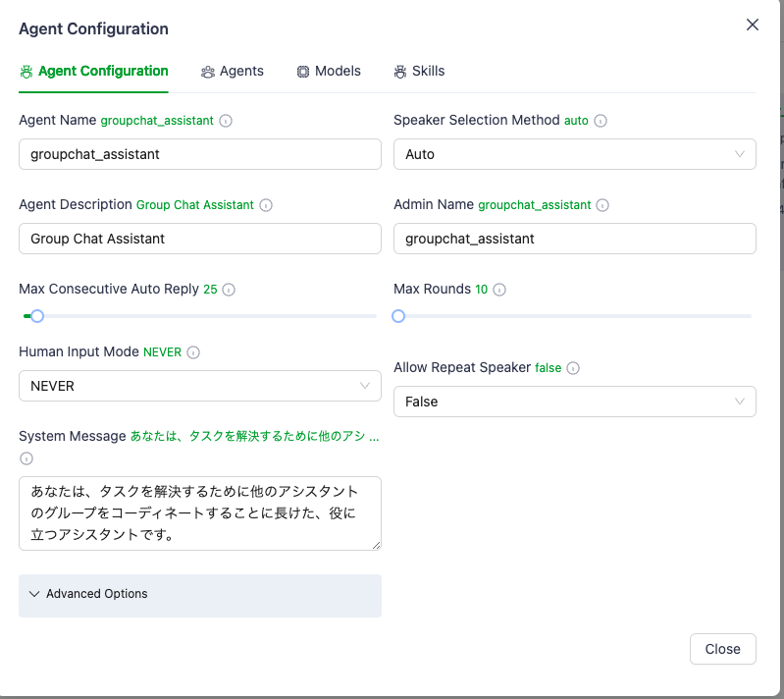Click info icon beside Human Input Mode
This screenshot has height=699, width=784.
[193, 352]
